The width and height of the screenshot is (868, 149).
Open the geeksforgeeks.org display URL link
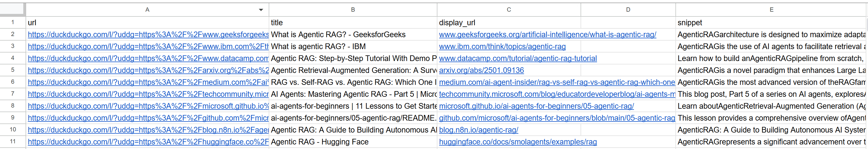pos(548,35)
